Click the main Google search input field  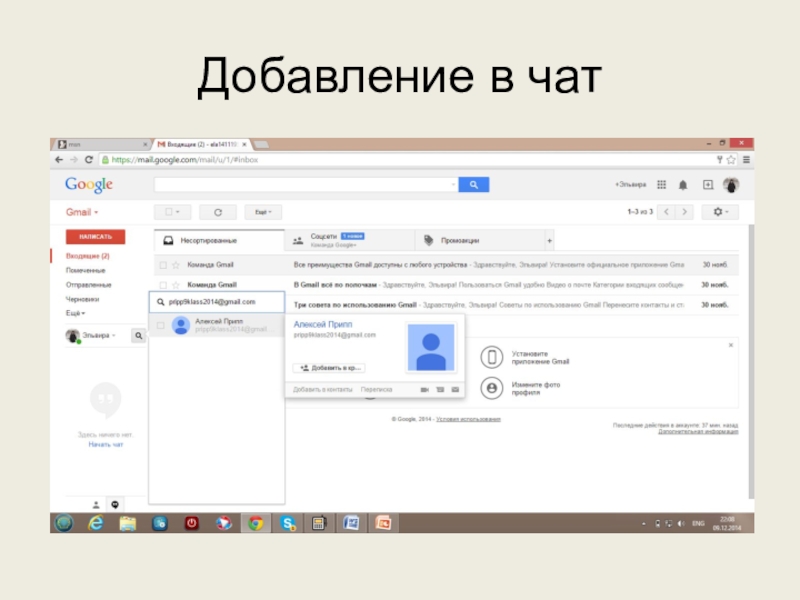(306, 185)
